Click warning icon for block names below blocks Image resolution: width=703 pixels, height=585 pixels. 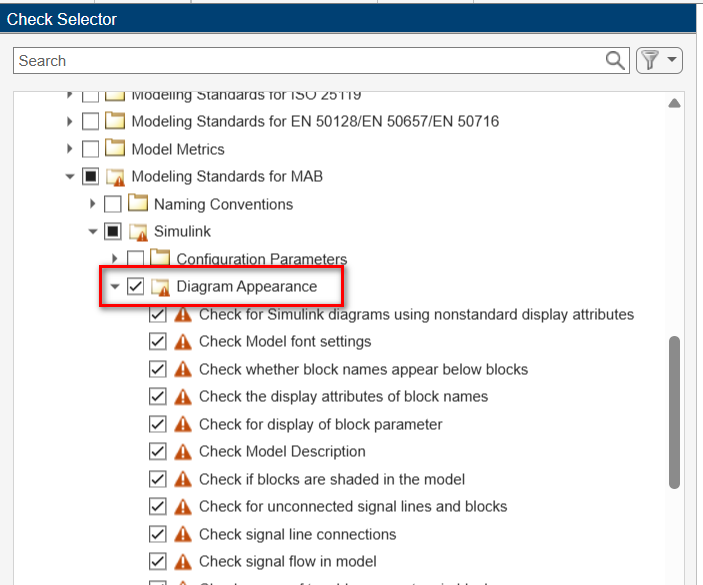[183, 369]
